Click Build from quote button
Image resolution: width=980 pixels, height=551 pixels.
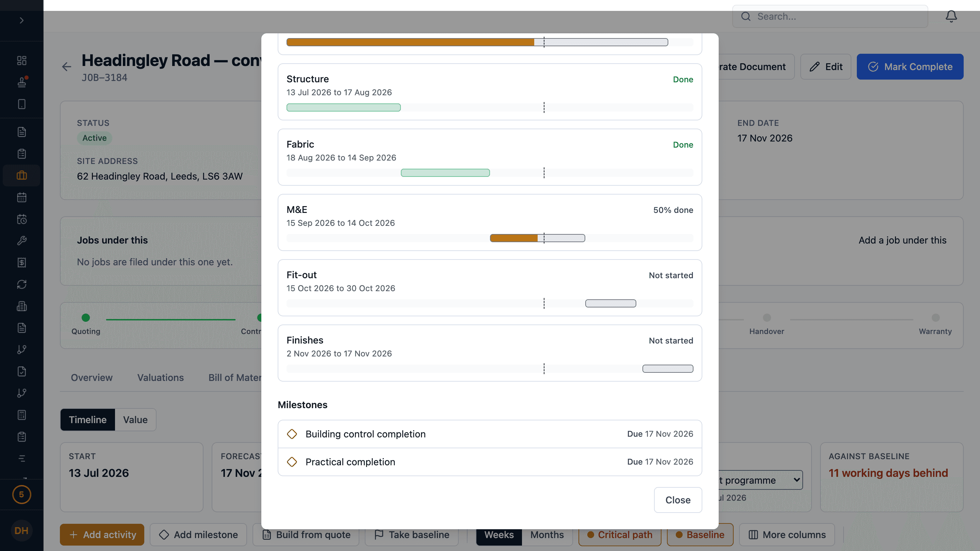[x=306, y=534]
